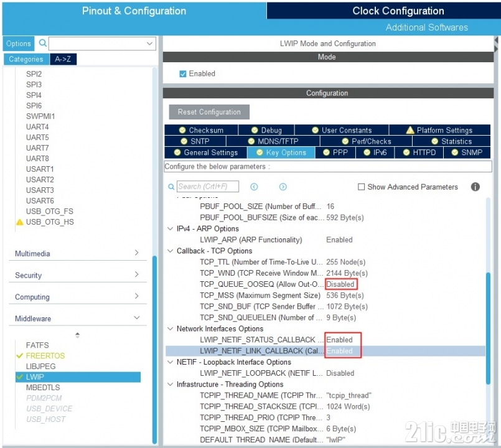Image resolution: width=501 pixels, height=448 pixels.
Task: Click TCP_MSS 536 Byte(s) value
Action: (x=345, y=296)
